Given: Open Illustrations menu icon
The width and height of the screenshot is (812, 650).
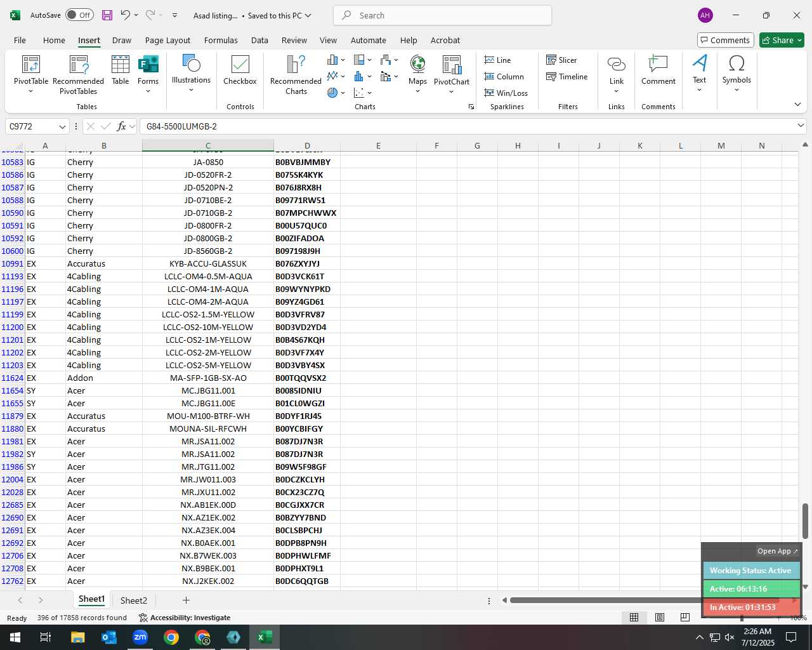Looking at the screenshot, I should [x=191, y=74].
